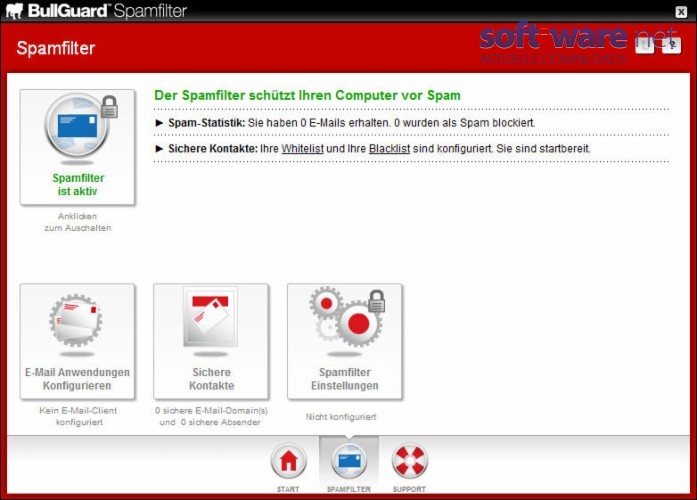Click the 'Nicht konfiguriert' status text
Viewport: 697px width, 500px height.
341,417
